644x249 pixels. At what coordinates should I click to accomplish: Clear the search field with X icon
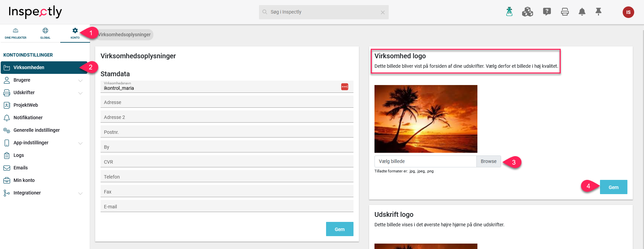(x=383, y=12)
